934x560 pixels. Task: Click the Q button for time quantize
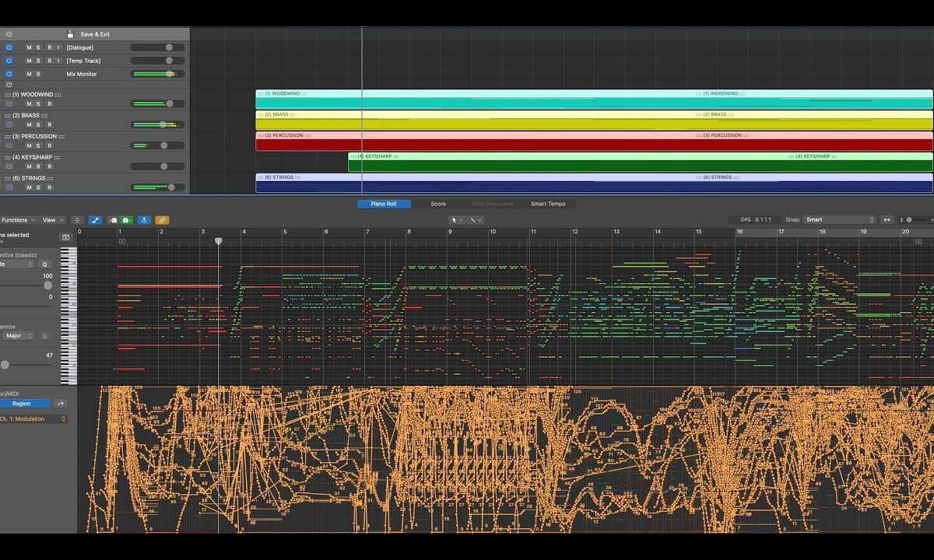click(x=44, y=264)
